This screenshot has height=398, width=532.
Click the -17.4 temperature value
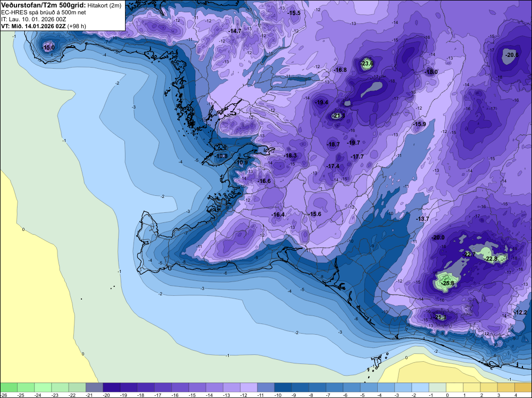(x=333, y=166)
